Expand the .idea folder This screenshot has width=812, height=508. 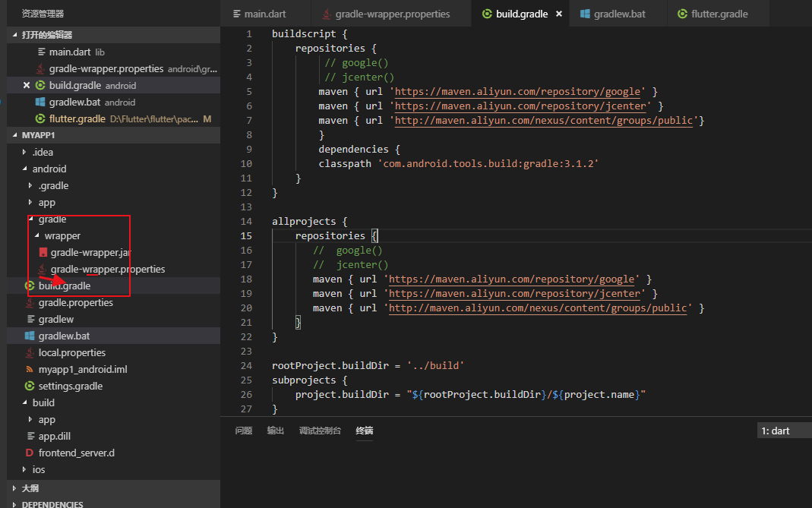click(x=24, y=152)
